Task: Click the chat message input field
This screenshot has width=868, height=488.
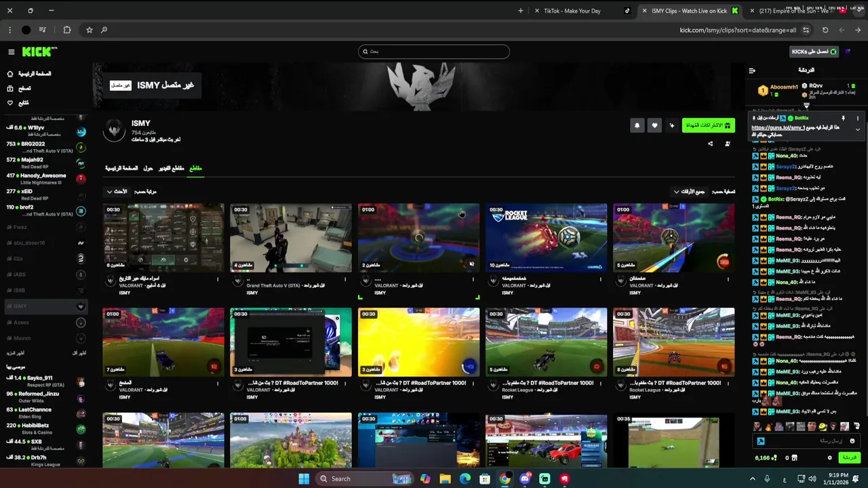Action: pyautogui.click(x=806, y=441)
